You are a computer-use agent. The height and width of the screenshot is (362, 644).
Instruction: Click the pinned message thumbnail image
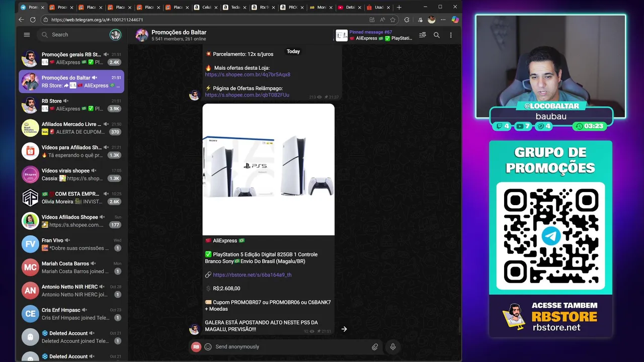pyautogui.click(x=342, y=35)
